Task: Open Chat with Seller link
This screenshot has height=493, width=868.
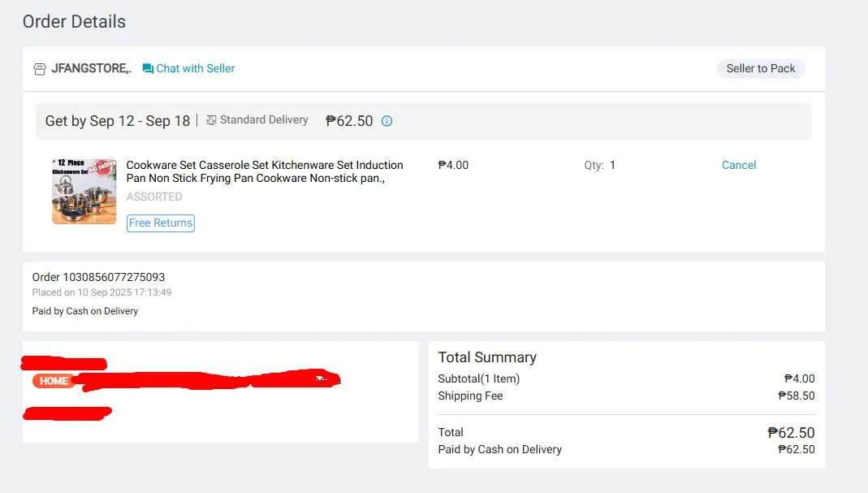Action: pos(188,68)
